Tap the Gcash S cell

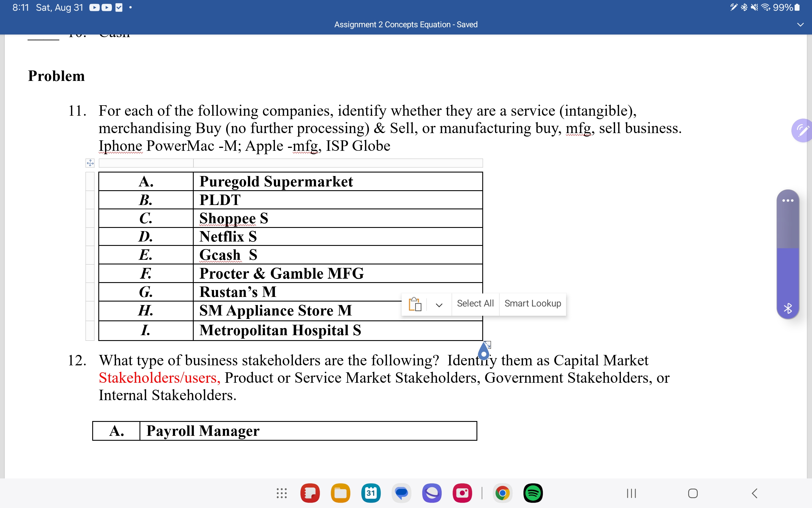coord(338,255)
